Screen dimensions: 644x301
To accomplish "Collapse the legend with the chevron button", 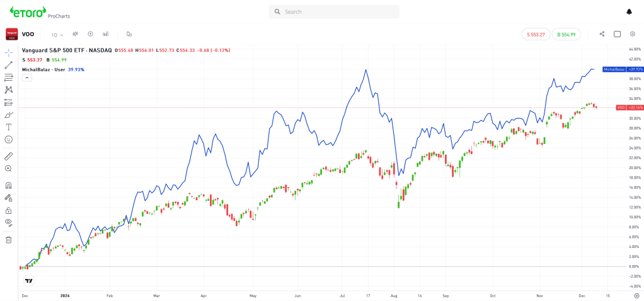I will [26, 78].
